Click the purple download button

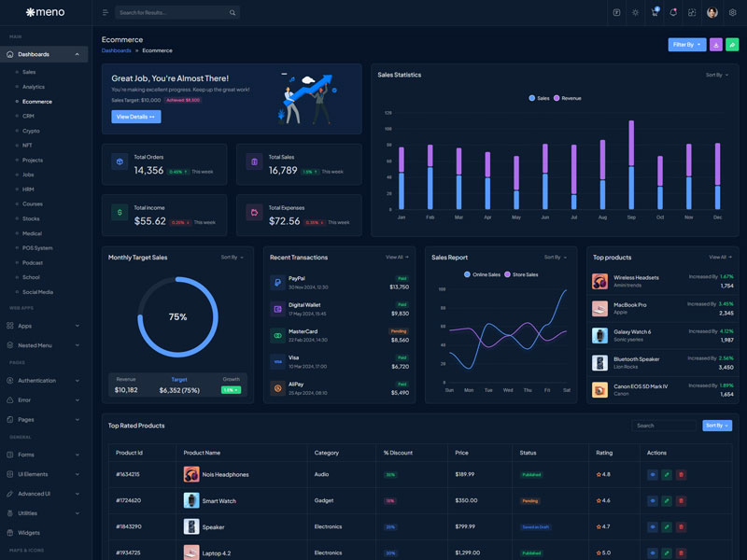tap(716, 45)
